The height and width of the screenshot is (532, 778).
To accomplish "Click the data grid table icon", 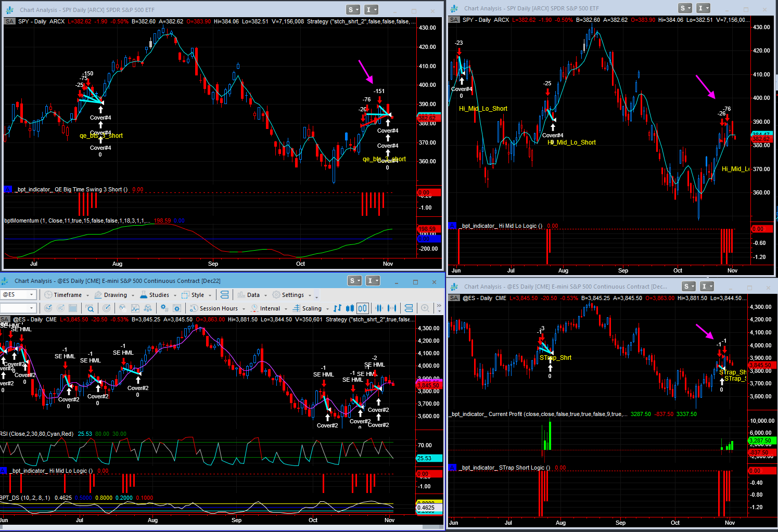I will 73,308.
